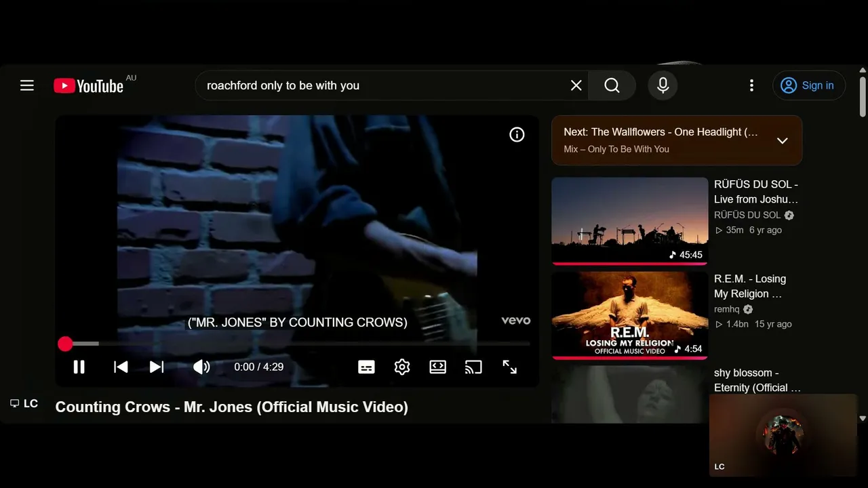Go to previous video in mix
The image size is (868, 488).
point(121,367)
